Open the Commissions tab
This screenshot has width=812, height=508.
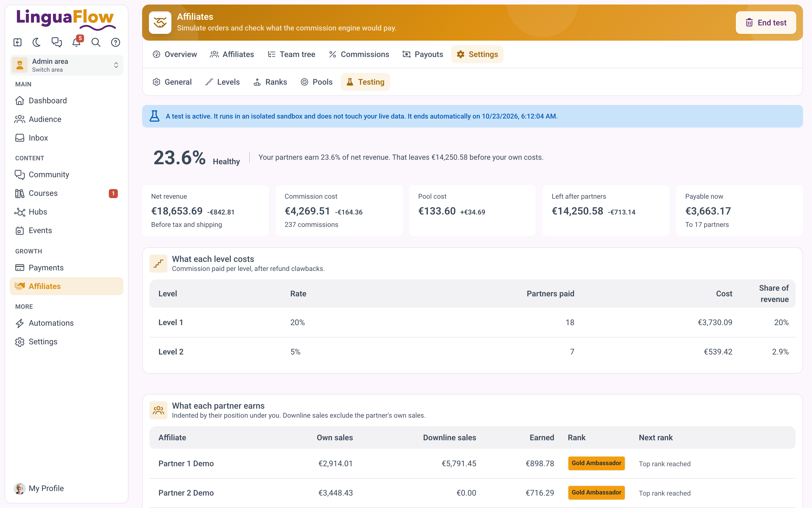(359, 54)
